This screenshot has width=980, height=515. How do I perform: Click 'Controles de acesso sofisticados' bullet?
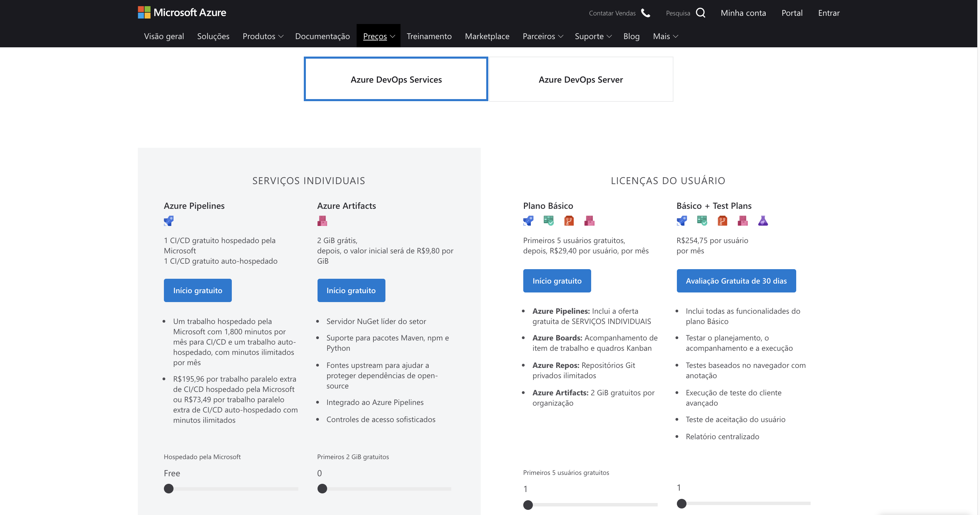[x=381, y=419]
